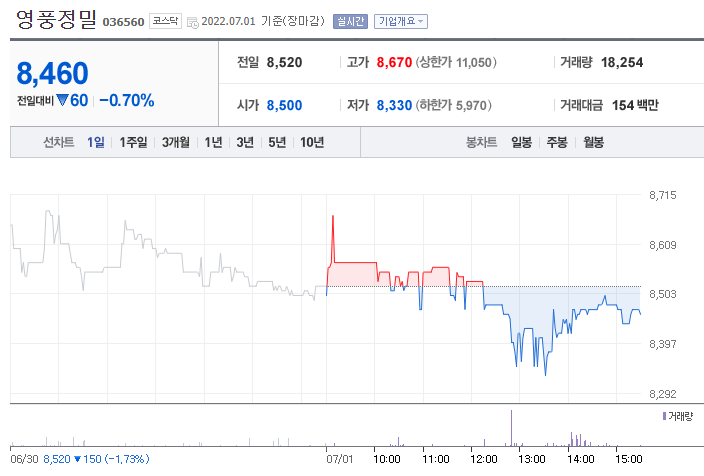Select the 5년 line chart tab
This screenshot has width=704, height=476.
[277, 142]
